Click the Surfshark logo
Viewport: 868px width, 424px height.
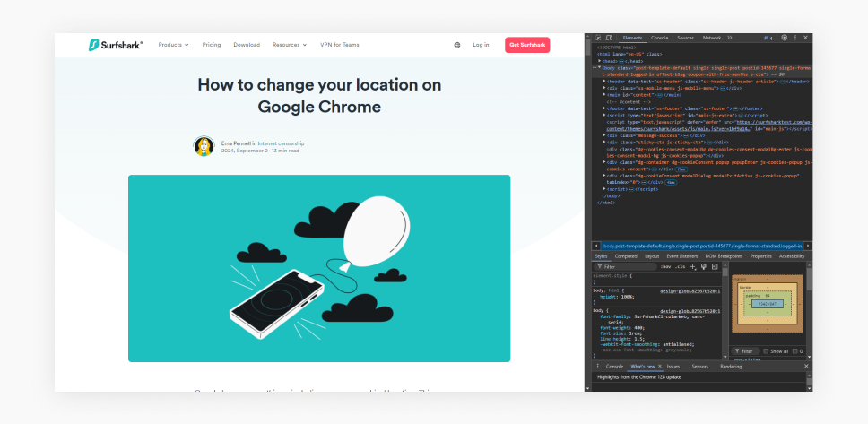(116, 45)
